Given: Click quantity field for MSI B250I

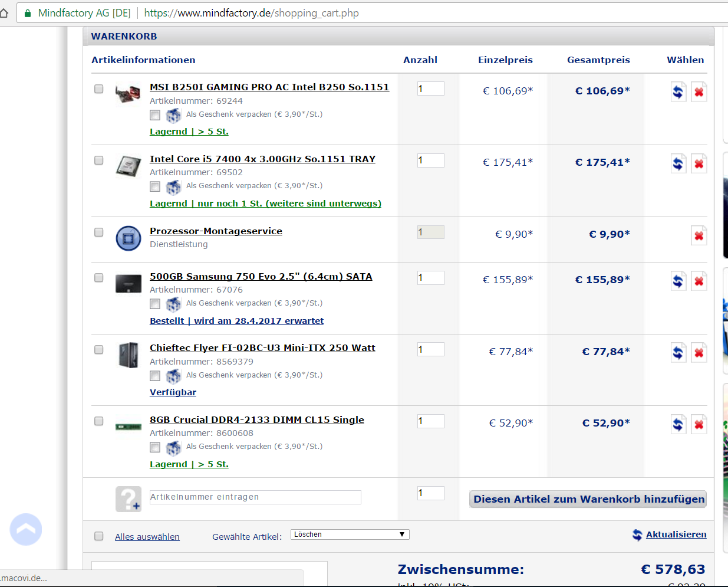Looking at the screenshot, I should tap(431, 88).
